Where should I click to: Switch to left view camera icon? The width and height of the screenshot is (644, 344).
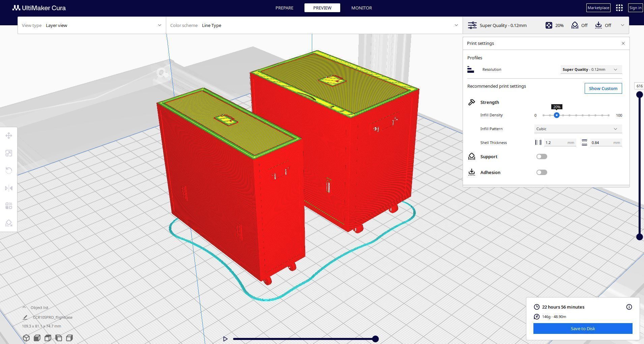59,338
